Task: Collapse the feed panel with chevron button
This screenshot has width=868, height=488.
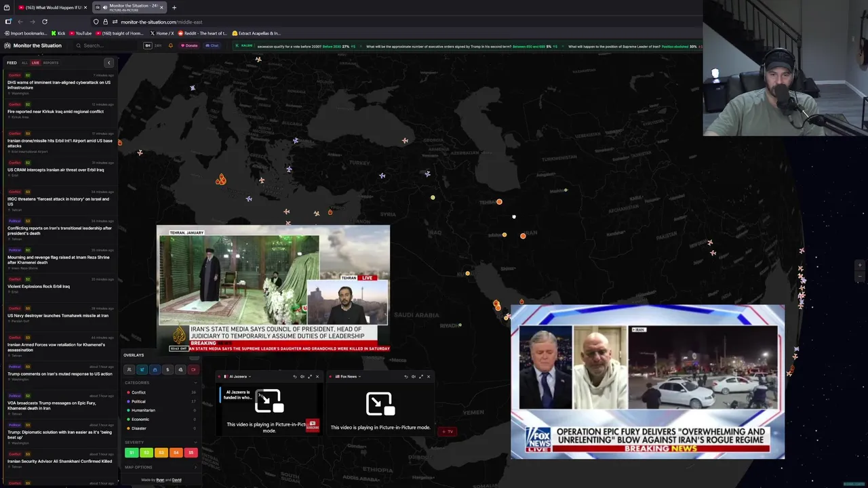Action: point(108,62)
